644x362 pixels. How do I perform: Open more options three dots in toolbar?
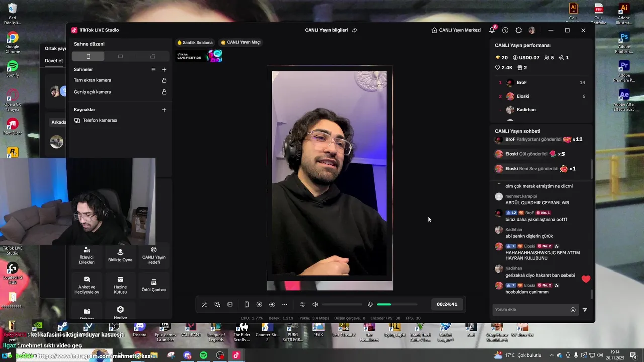tap(285, 304)
